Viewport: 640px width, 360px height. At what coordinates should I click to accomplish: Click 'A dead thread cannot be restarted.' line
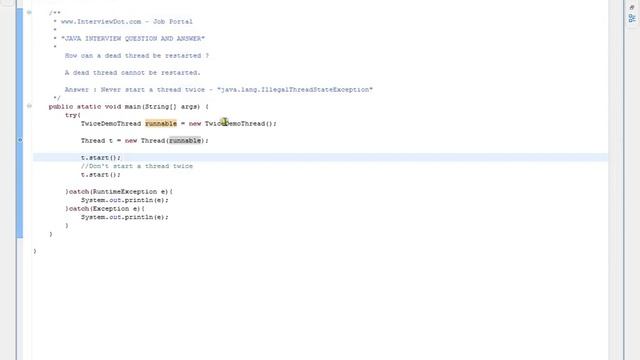point(133,73)
